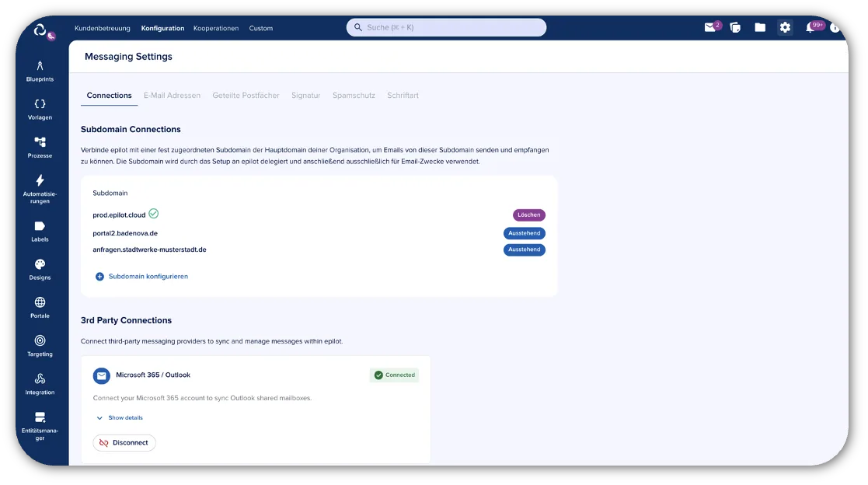Focus the Suche search field
Viewport: 868px width, 485px height.
tap(446, 27)
